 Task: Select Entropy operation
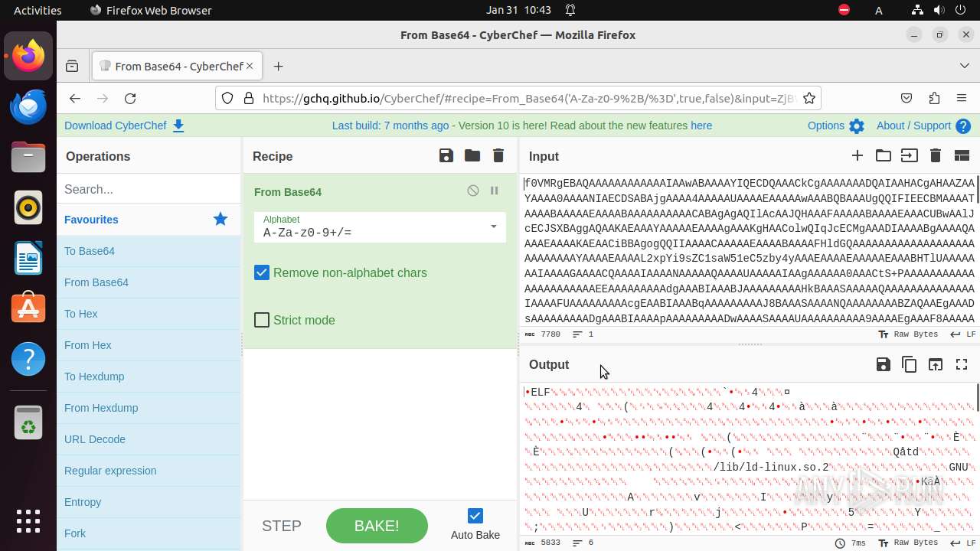point(149,502)
